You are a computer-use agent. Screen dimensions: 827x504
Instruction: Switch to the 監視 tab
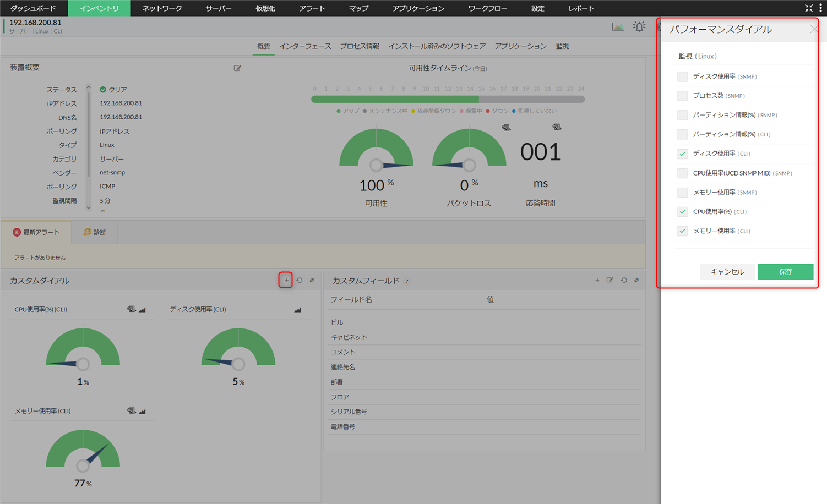562,46
